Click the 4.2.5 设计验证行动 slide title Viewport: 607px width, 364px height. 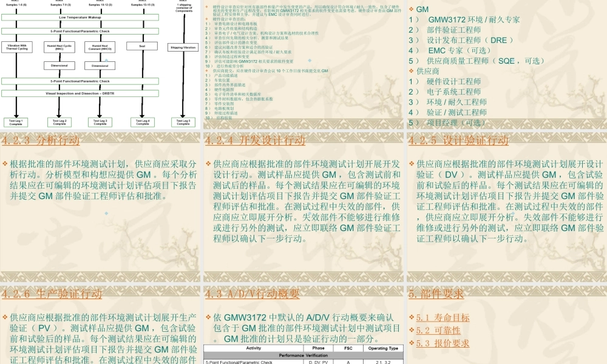458,140
